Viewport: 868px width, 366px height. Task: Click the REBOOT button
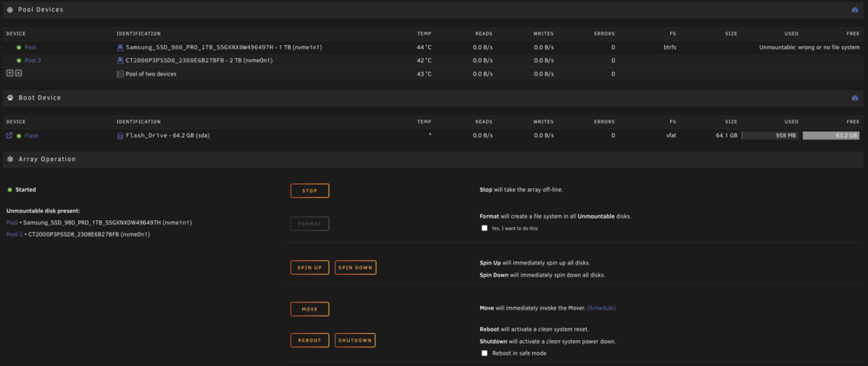click(x=310, y=341)
